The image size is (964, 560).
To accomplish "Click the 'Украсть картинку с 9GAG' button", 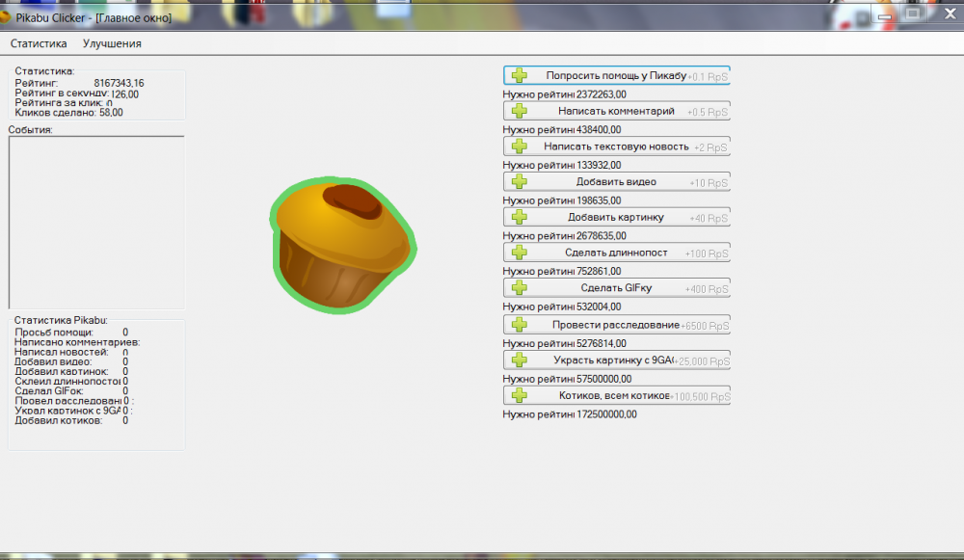I will coord(616,360).
